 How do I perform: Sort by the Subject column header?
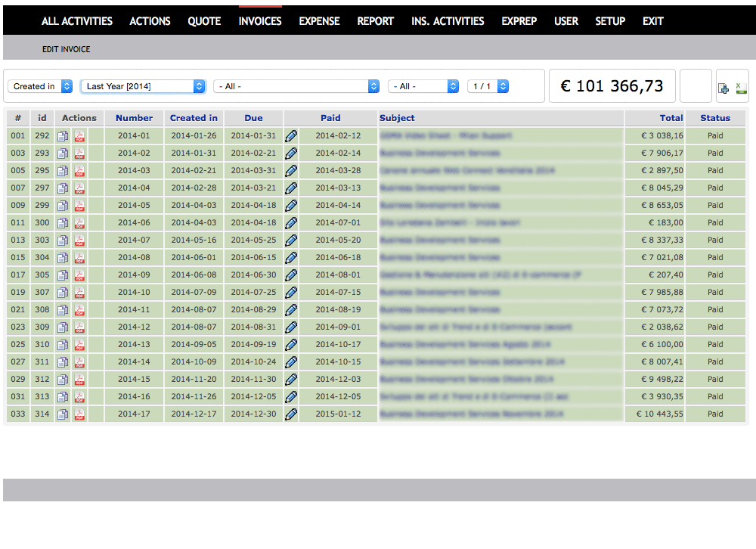pyautogui.click(x=397, y=118)
